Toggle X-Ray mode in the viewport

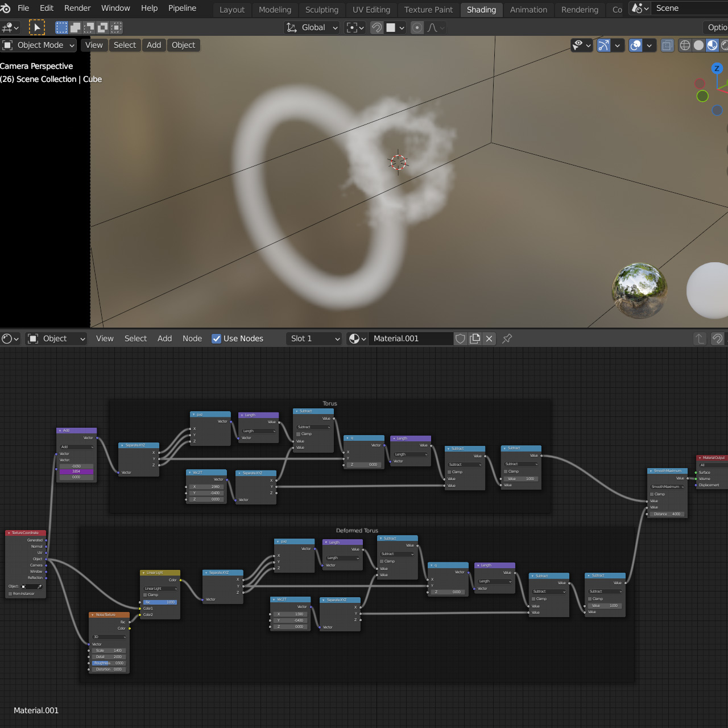[x=667, y=45]
